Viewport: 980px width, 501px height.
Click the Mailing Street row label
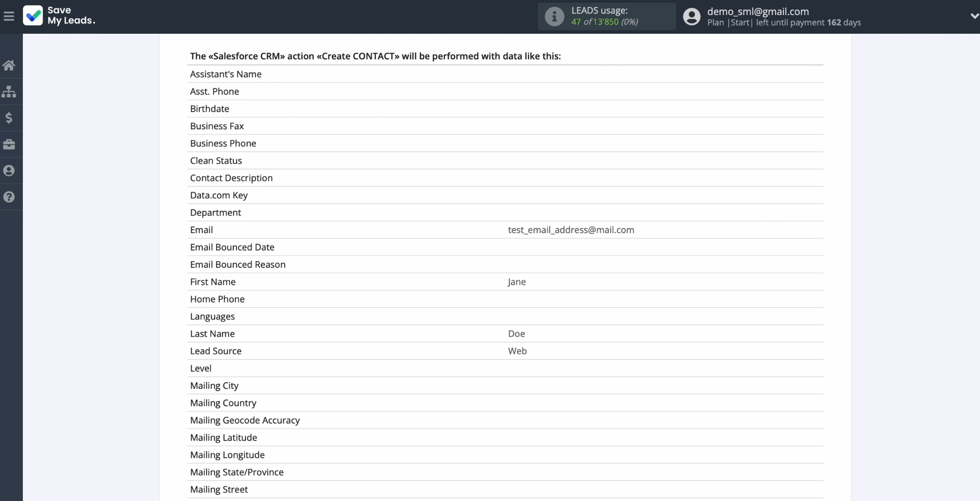(x=219, y=489)
